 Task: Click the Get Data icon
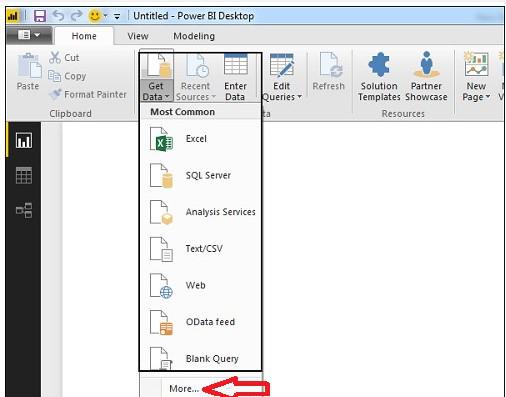(x=160, y=65)
